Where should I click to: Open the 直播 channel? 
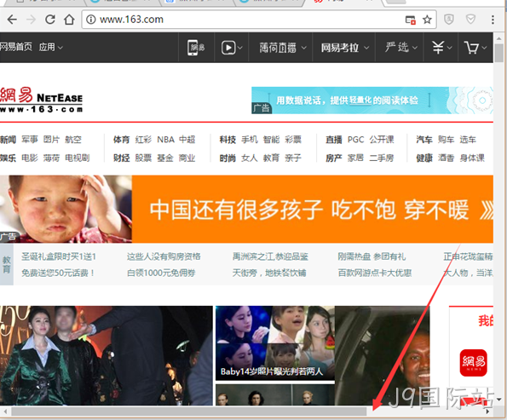pos(334,140)
